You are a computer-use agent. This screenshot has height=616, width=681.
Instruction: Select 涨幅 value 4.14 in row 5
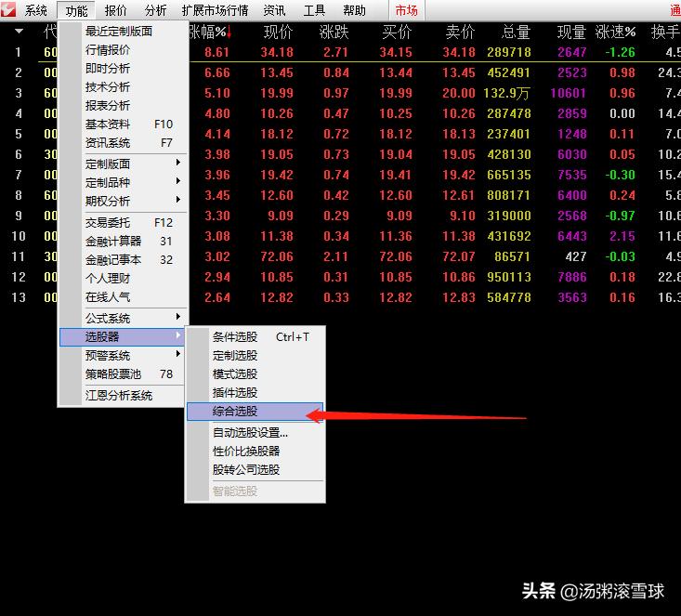point(217,134)
